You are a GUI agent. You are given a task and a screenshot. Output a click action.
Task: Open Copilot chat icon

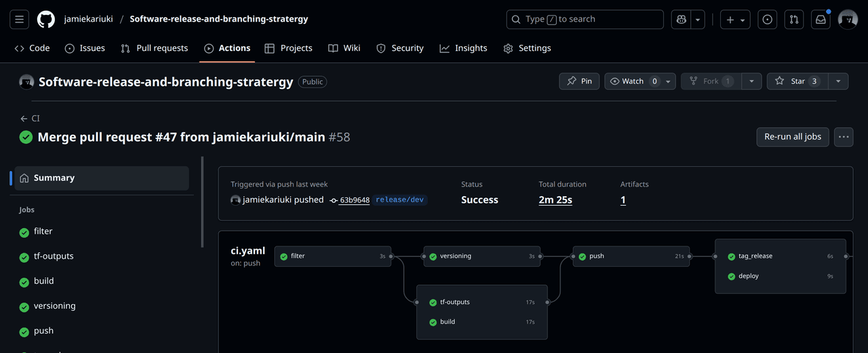[x=680, y=20]
